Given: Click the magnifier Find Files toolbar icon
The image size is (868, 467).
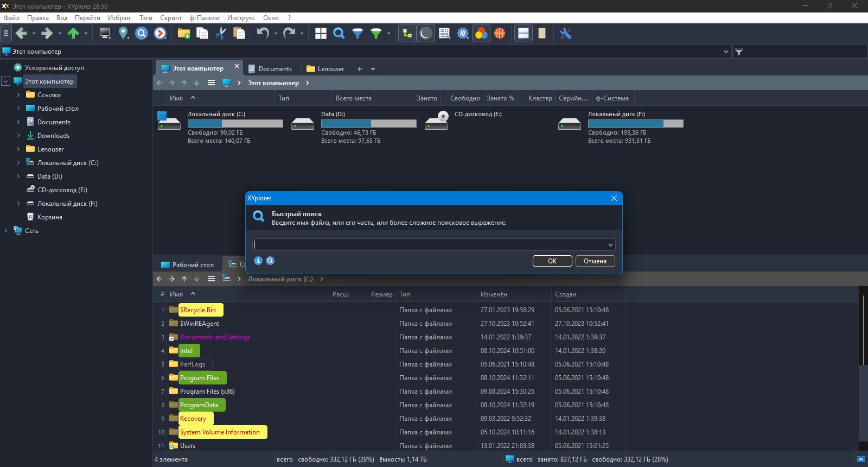Looking at the screenshot, I should pyautogui.click(x=339, y=34).
